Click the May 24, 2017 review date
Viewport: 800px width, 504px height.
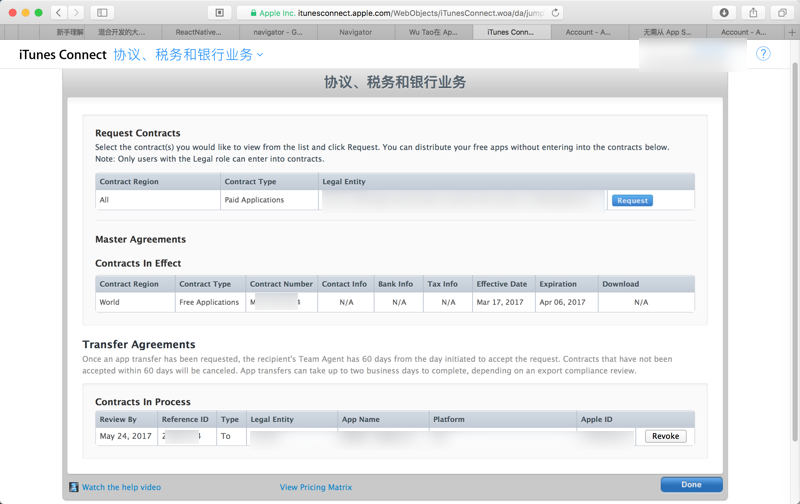point(126,436)
